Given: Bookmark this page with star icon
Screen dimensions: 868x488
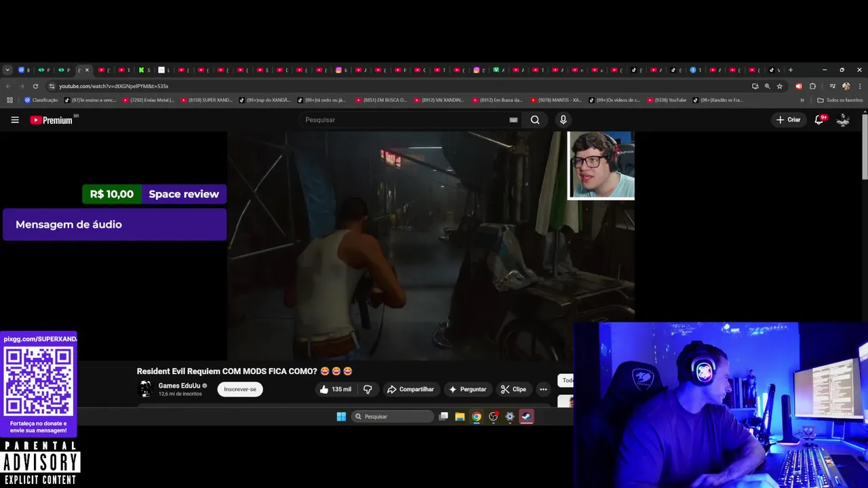Looking at the screenshot, I should (780, 86).
